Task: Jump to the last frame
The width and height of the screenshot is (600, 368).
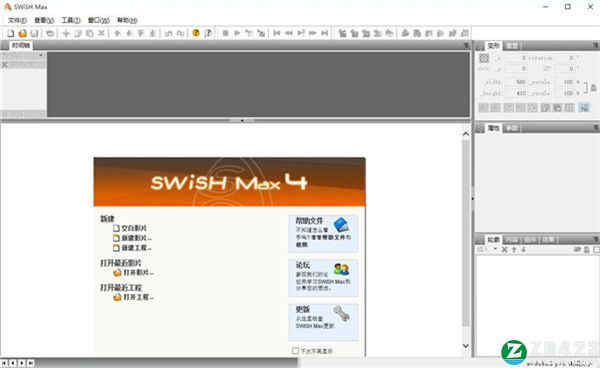Action: click(324, 34)
